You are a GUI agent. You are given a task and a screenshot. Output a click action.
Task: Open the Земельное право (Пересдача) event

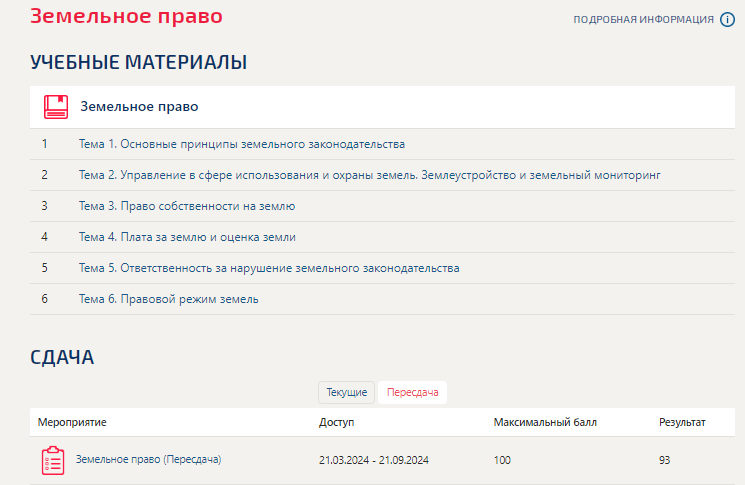click(x=148, y=460)
